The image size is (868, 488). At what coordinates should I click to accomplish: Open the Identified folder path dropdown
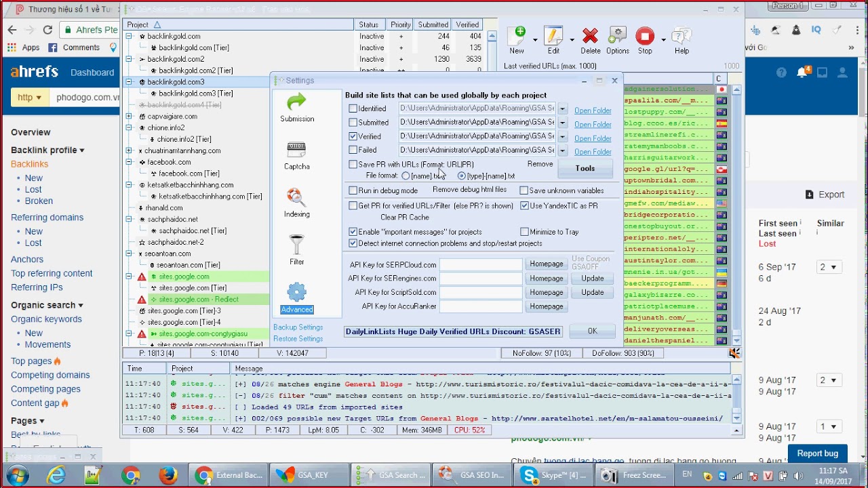562,108
